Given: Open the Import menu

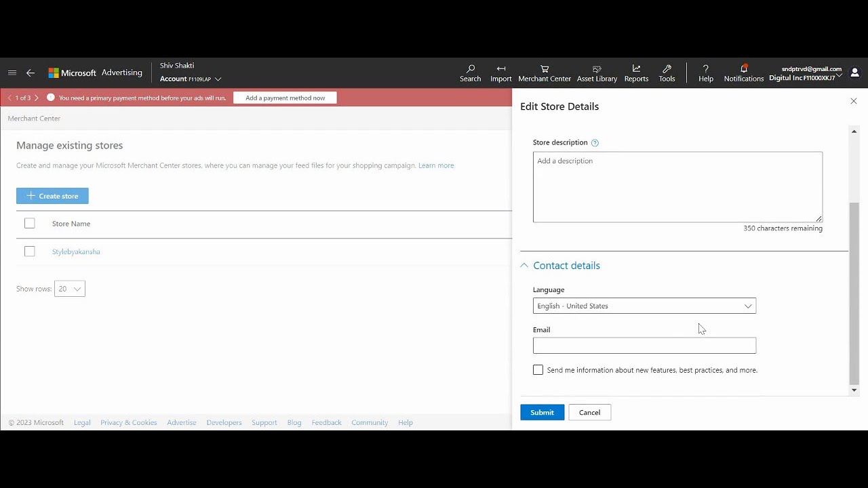Looking at the screenshot, I should 501,73.
